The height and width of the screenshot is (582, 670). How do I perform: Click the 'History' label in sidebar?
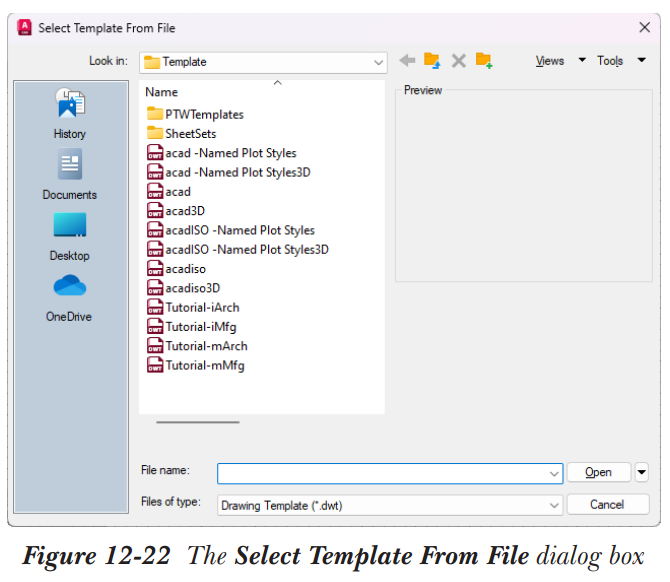click(x=70, y=134)
